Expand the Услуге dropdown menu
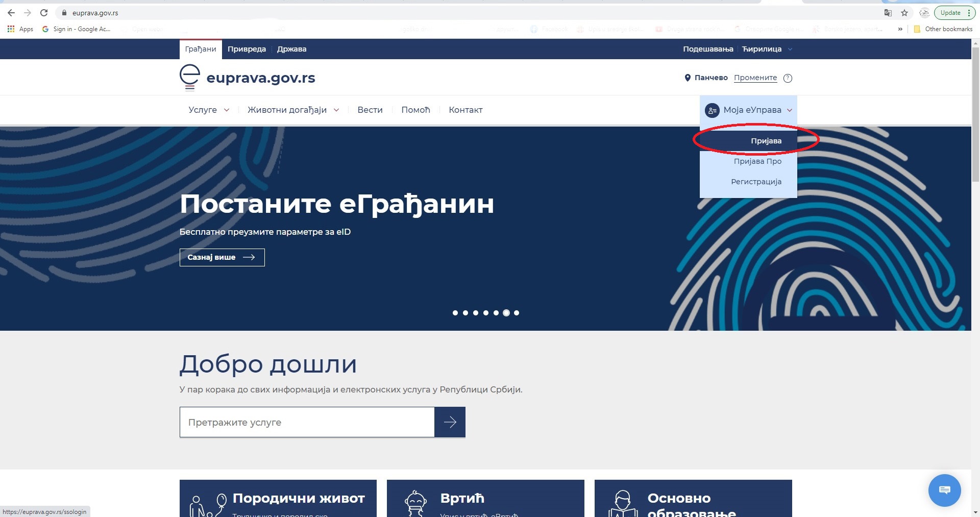The image size is (980, 517). coord(209,110)
